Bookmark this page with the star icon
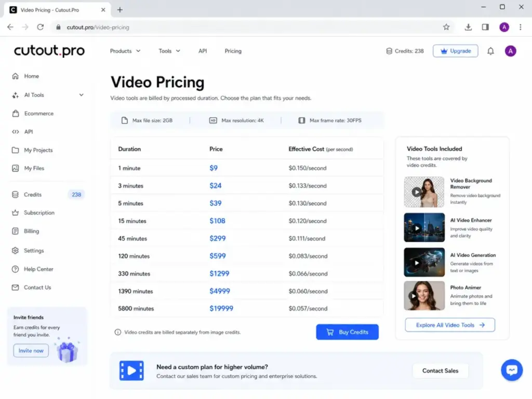The width and height of the screenshot is (532, 399). (x=446, y=27)
